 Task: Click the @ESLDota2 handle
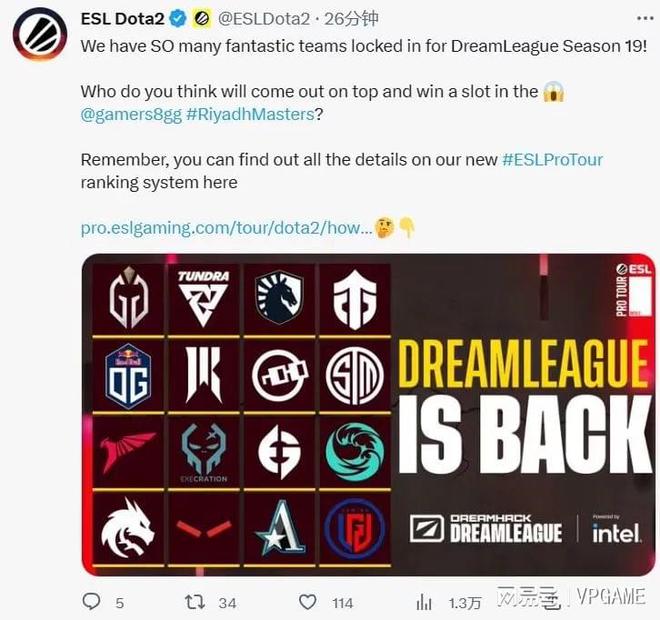(x=264, y=19)
